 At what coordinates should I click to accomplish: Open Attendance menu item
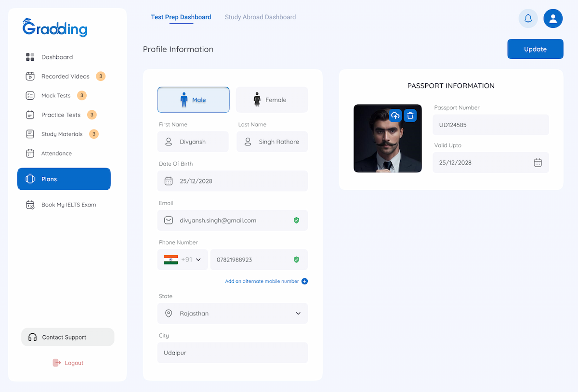(x=56, y=153)
